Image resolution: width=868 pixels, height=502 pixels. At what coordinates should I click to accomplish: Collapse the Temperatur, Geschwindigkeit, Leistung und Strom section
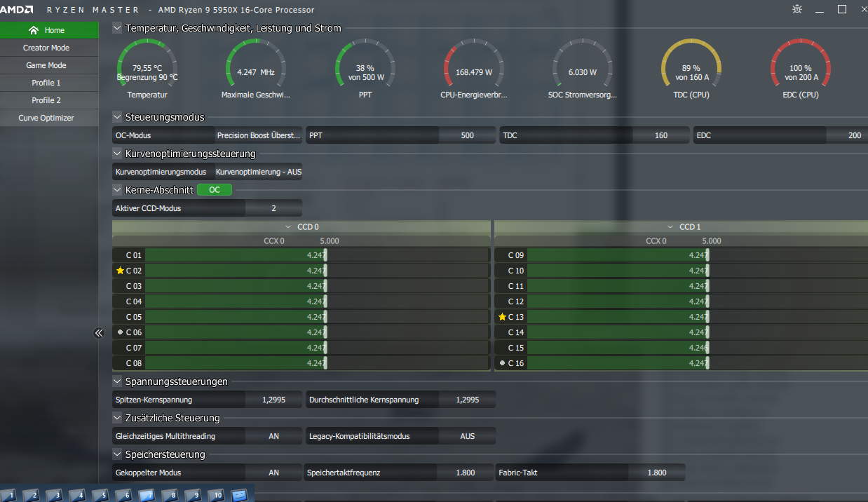point(117,28)
